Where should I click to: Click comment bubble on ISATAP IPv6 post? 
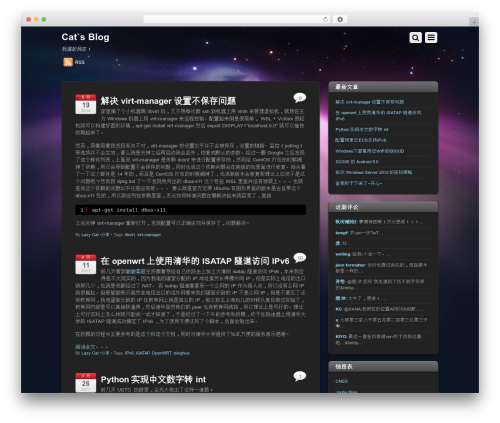pos(300,258)
